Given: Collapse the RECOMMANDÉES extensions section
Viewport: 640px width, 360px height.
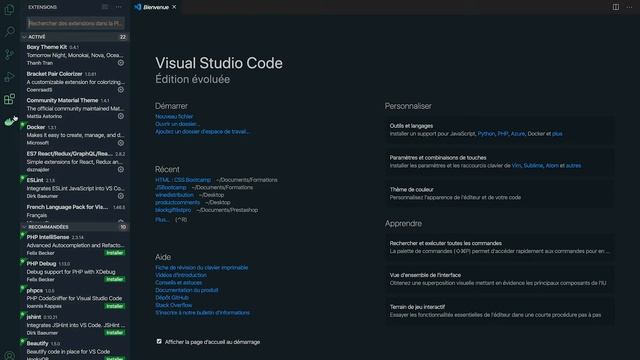Looking at the screenshot, I should [75, 227].
